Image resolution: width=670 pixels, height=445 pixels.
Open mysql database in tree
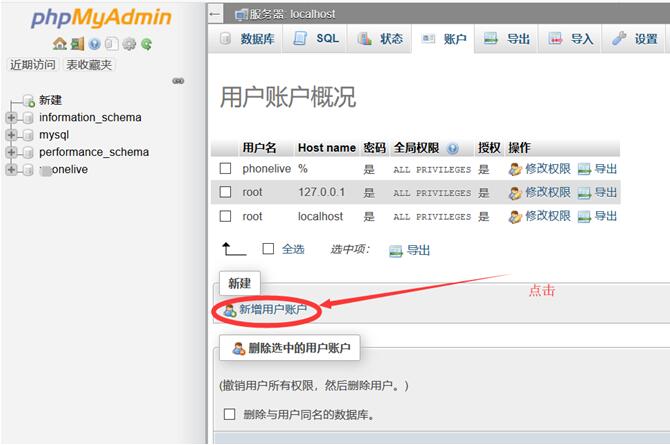[54, 135]
